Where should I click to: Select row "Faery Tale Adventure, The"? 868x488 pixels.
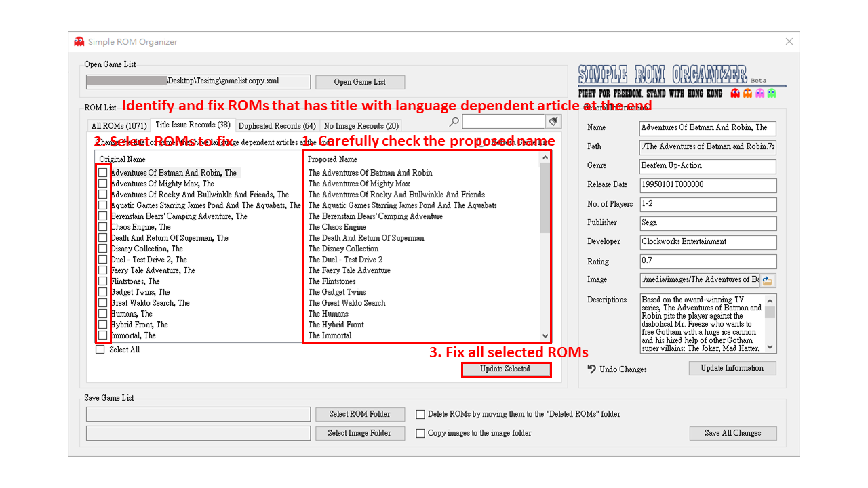pyautogui.click(x=153, y=270)
